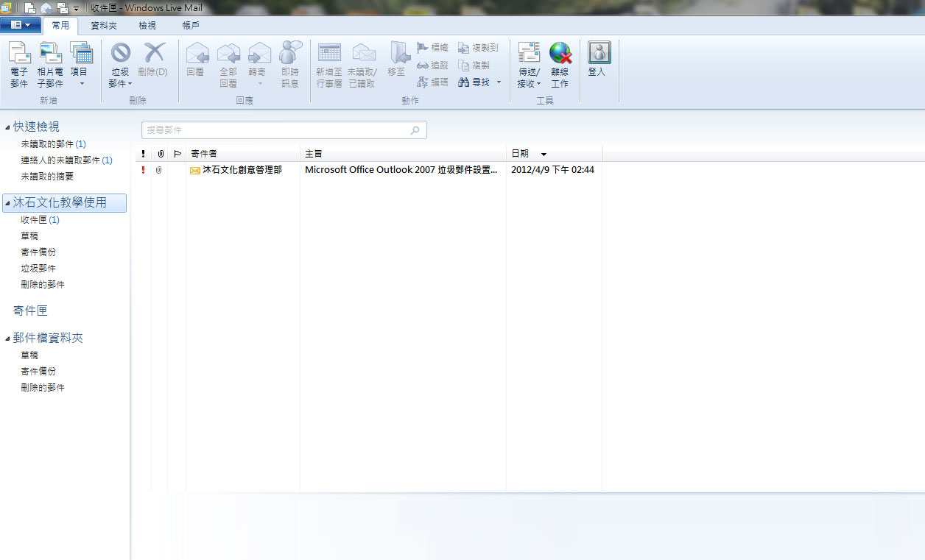Collapse the 郵件檔資料夾 section
925x560 pixels.
(x=7, y=339)
